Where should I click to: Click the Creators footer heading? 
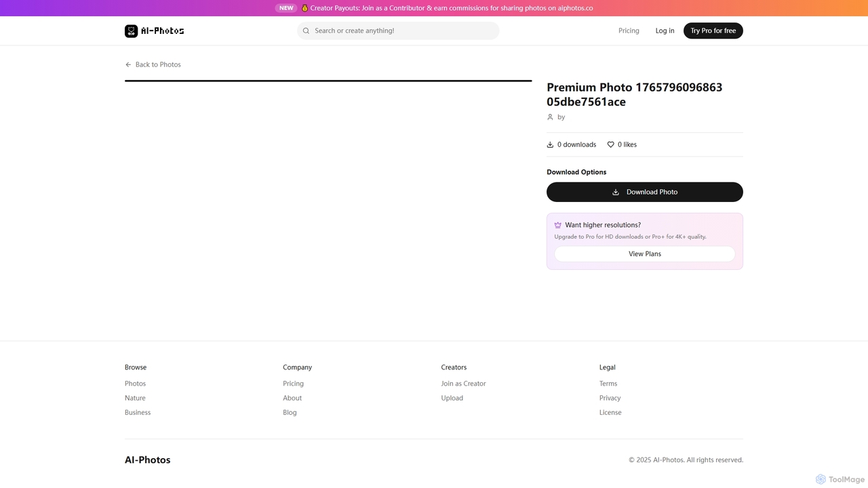point(454,367)
